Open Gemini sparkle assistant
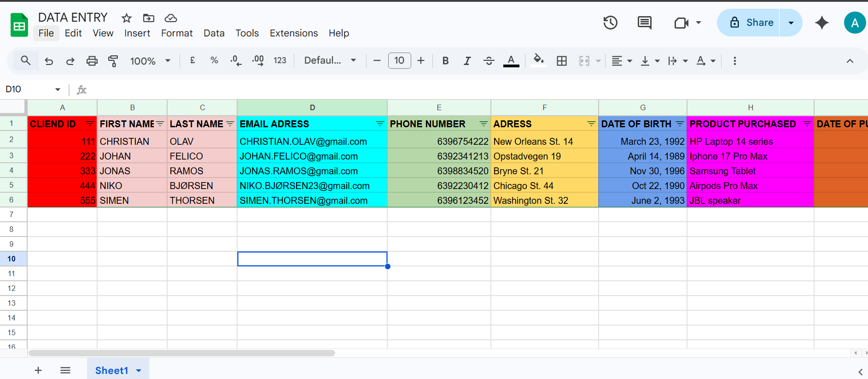 822,23
